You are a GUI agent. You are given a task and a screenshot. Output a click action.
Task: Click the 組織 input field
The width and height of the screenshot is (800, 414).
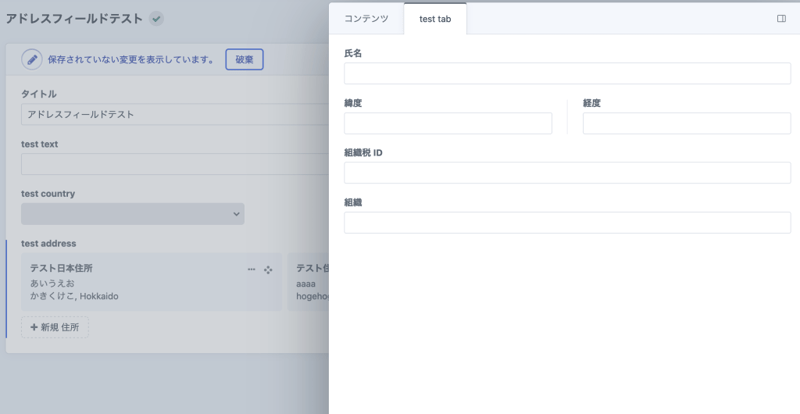567,222
